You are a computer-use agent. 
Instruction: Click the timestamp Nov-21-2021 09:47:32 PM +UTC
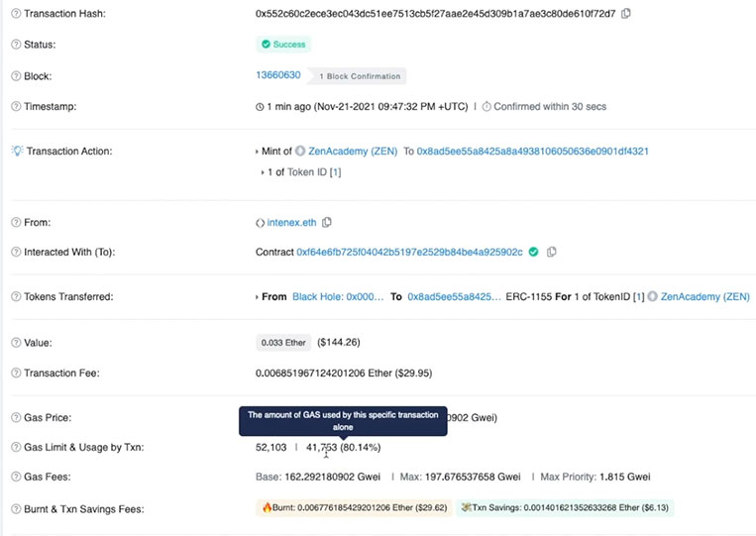(391, 106)
